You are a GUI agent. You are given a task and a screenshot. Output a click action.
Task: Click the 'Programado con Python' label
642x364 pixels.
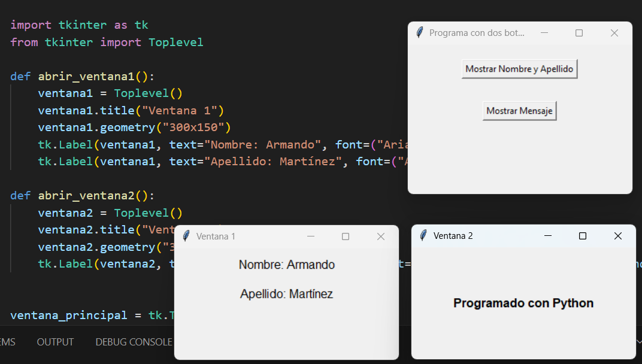click(523, 303)
